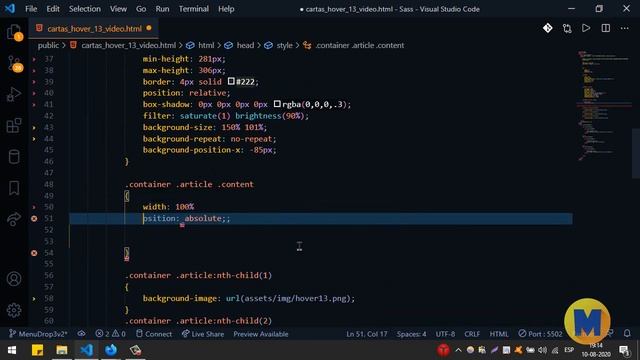
Task: Open the Go menu
Action: point(141,9)
